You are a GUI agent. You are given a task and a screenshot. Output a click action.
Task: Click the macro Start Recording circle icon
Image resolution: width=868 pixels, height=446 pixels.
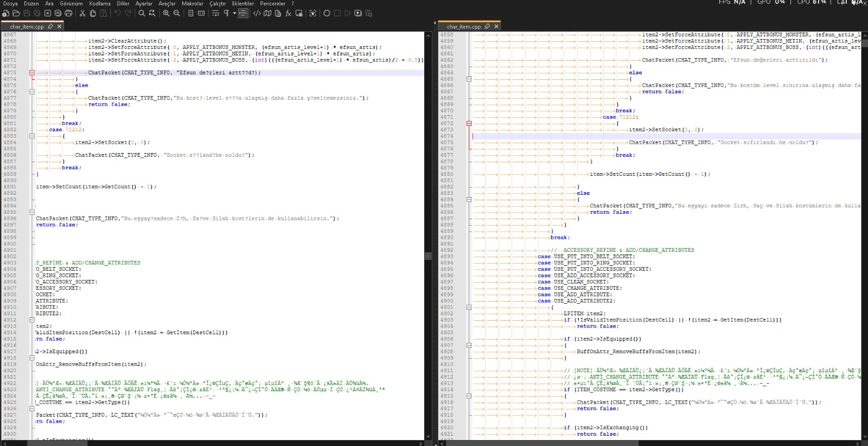327,13
